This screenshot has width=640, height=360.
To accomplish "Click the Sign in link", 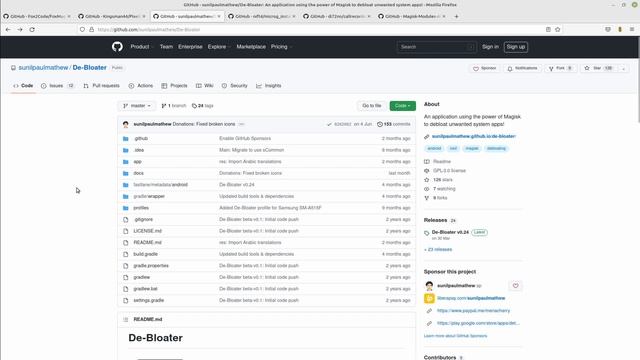I will [490, 47].
